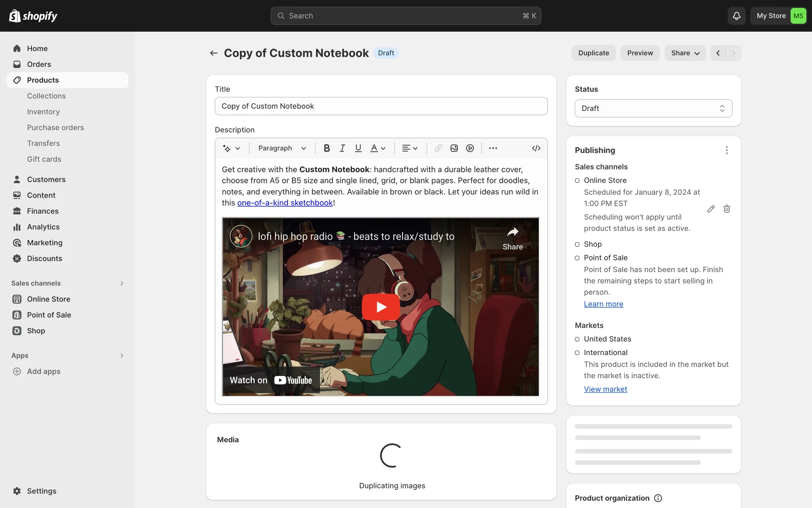Open the Draft status dropdown
Screen dimensions: 812x508
pos(653,108)
